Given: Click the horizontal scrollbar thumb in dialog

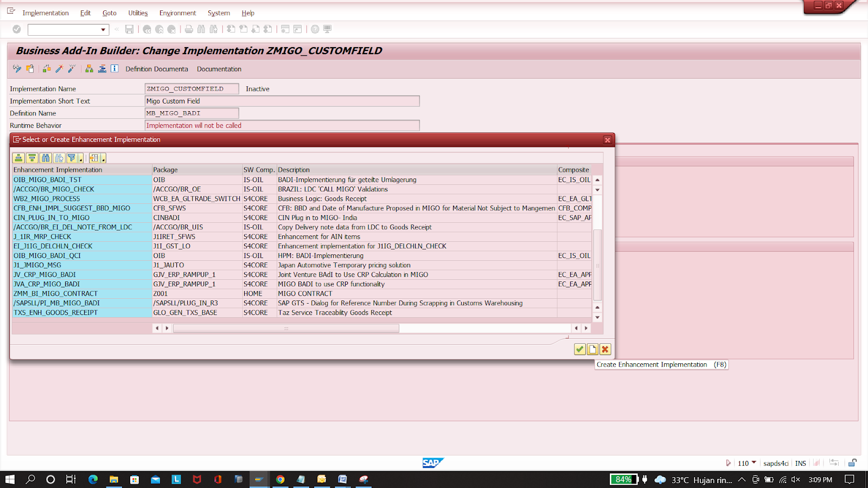Looking at the screenshot, I should [286, 328].
